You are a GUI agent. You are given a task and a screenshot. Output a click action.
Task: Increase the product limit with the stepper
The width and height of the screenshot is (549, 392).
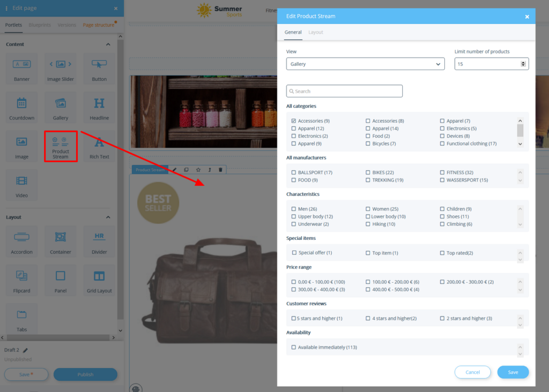[x=524, y=61]
